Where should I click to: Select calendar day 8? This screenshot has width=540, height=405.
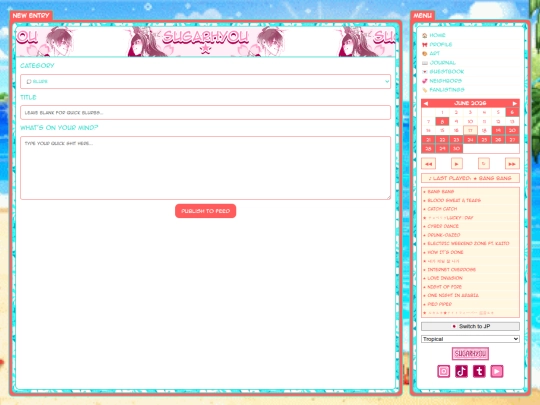tap(442, 121)
